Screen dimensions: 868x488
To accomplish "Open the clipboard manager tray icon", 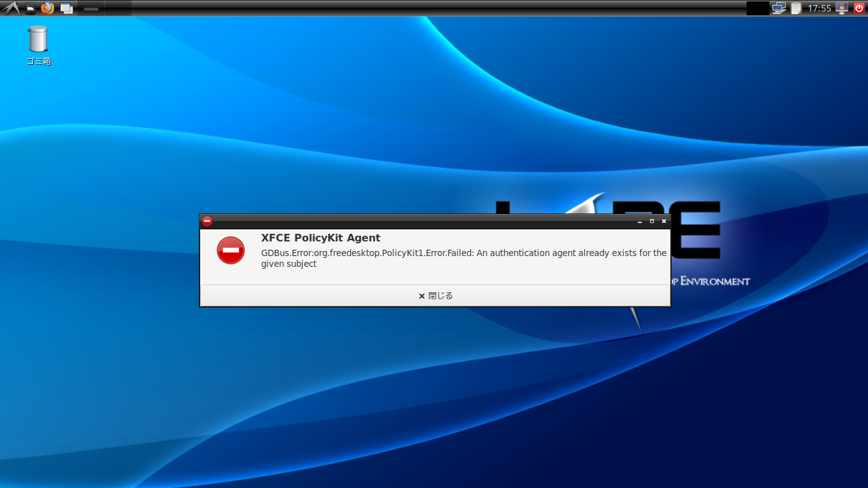I will [796, 8].
